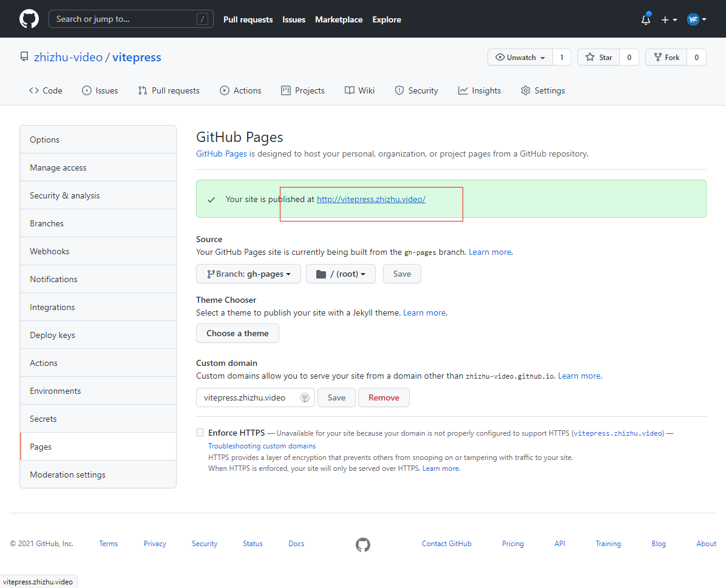Focus the Search or jump to field
The width and height of the screenshot is (726, 588).
[131, 19]
